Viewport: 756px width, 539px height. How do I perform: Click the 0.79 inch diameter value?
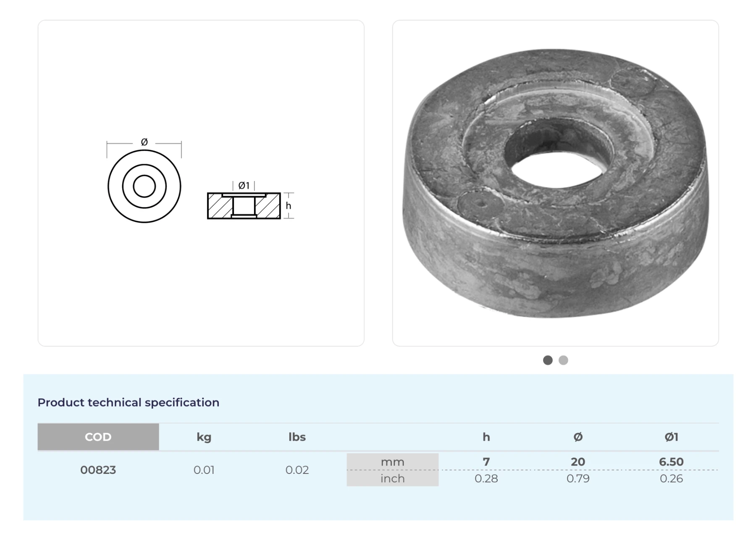[578, 479]
